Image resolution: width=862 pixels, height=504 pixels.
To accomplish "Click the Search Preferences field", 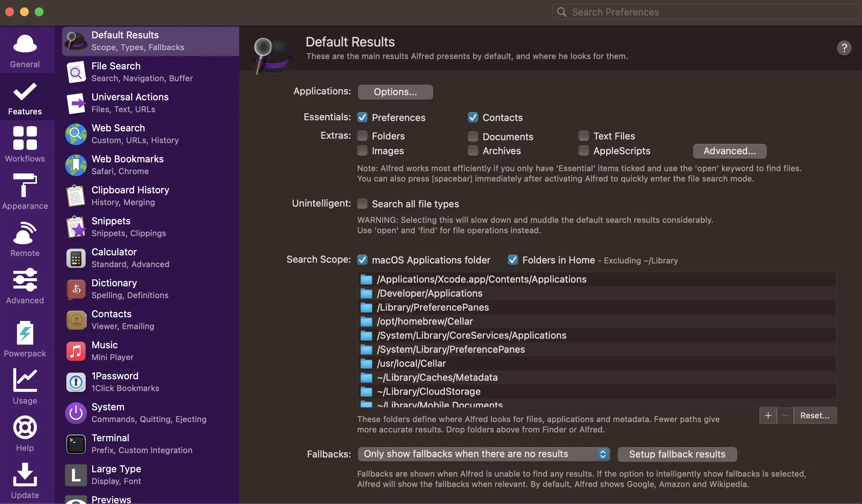I will point(706,12).
